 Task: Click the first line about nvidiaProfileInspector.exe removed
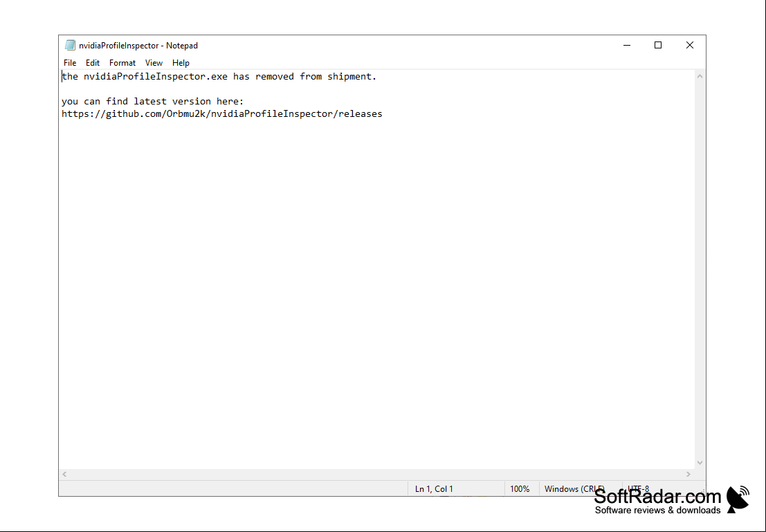(x=219, y=77)
